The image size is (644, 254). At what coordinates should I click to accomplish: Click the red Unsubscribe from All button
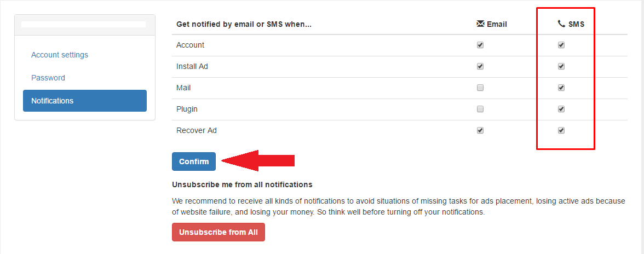click(219, 232)
